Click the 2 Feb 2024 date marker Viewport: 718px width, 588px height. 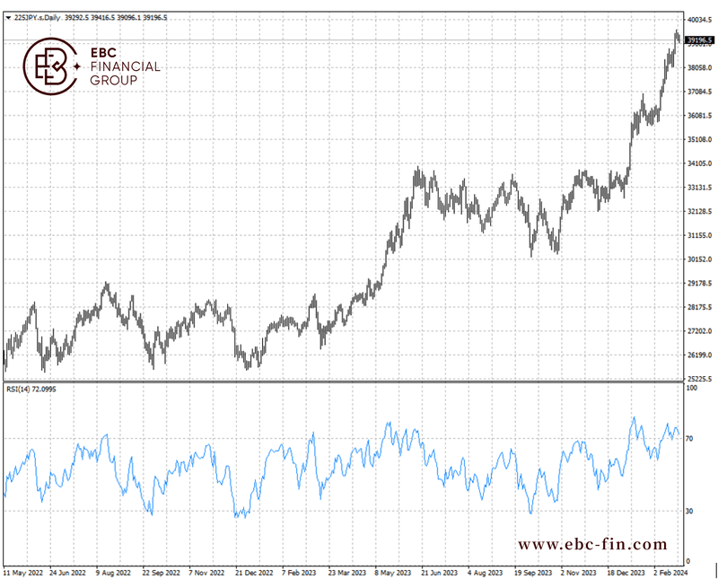click(669, 571)
